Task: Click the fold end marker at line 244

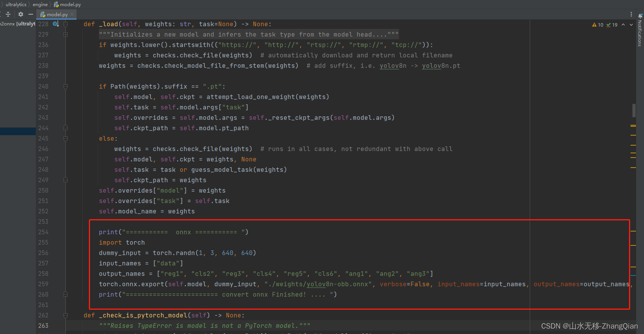Action: click(65, 128)
